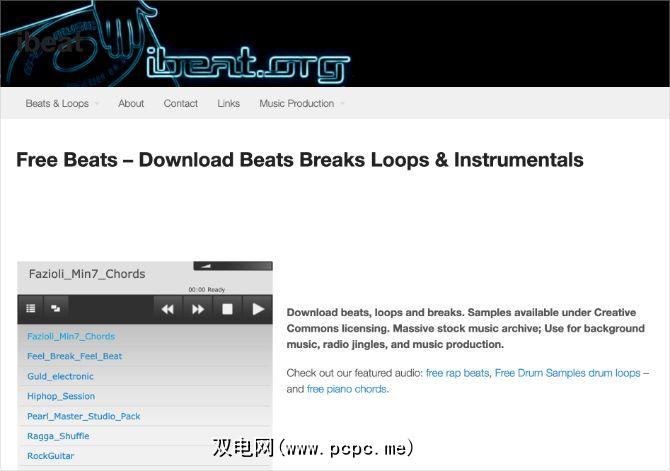This screenshot has height=471, width=670.
Task: Choose Pearl_Master_Studio_Pack from playlist
Action: (x=84, y=416)
